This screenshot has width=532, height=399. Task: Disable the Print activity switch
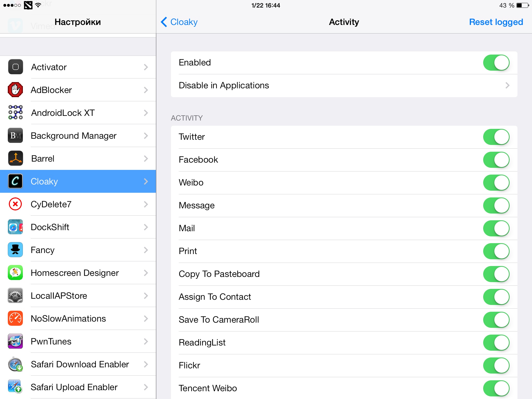click(x=496, y=251)
